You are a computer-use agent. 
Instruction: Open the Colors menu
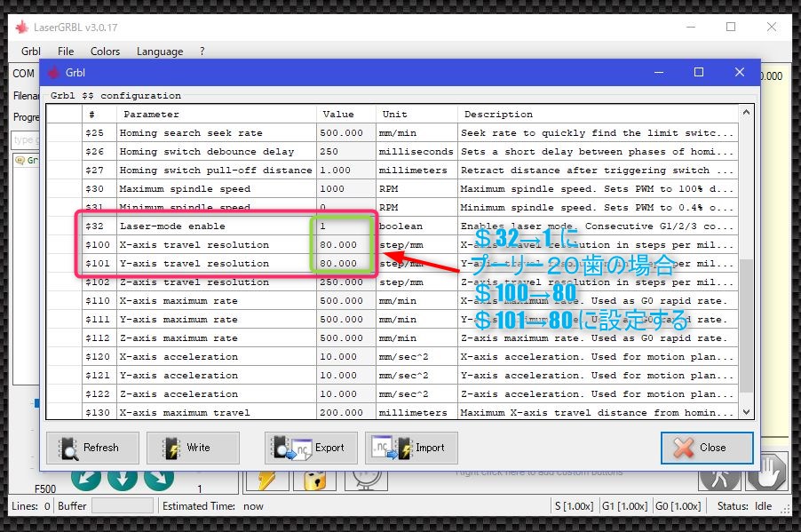(x=105, y=52)
